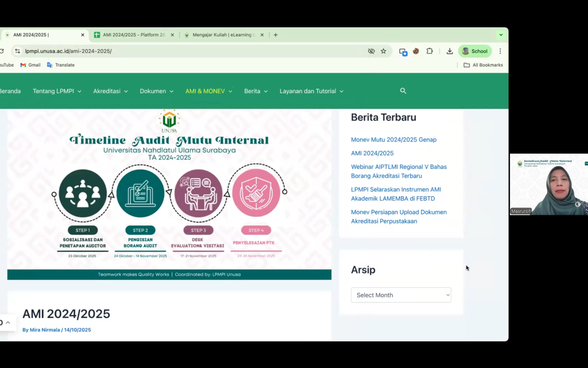Click the site information icon in address bar
Image resolution: width=588 pixels, height=368 pixels.
17,51
